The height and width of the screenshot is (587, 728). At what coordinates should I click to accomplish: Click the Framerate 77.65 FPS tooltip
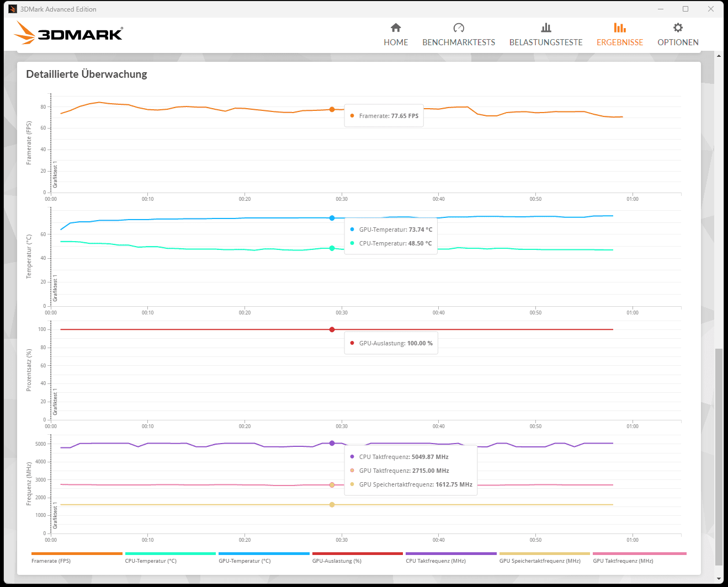pyautogui.click(x=384, y=116)
